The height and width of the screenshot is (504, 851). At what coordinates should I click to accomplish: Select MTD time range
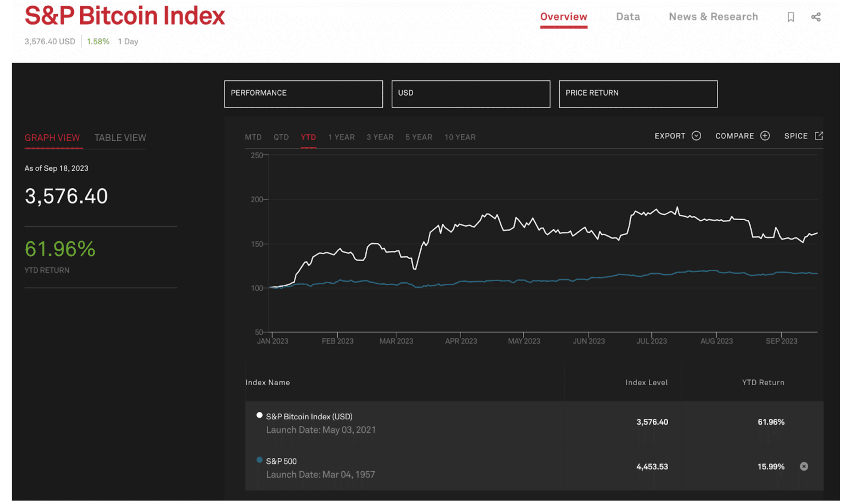click(x=253, y=137)
